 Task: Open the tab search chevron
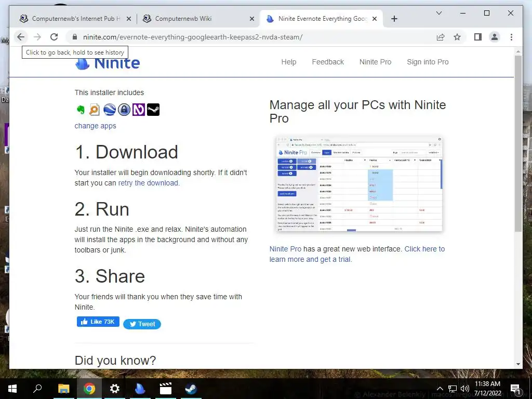pyautogui.click(x=438, y=13)
